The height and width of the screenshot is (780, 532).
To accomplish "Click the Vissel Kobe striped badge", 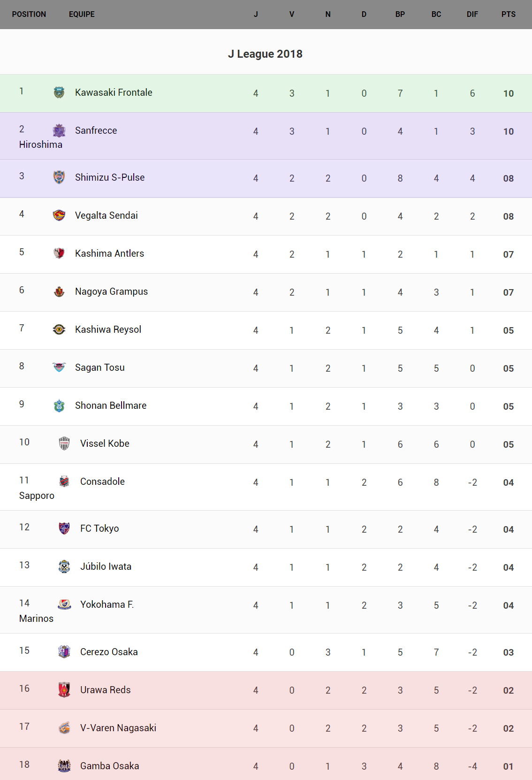I will click(x=64, y=444).
